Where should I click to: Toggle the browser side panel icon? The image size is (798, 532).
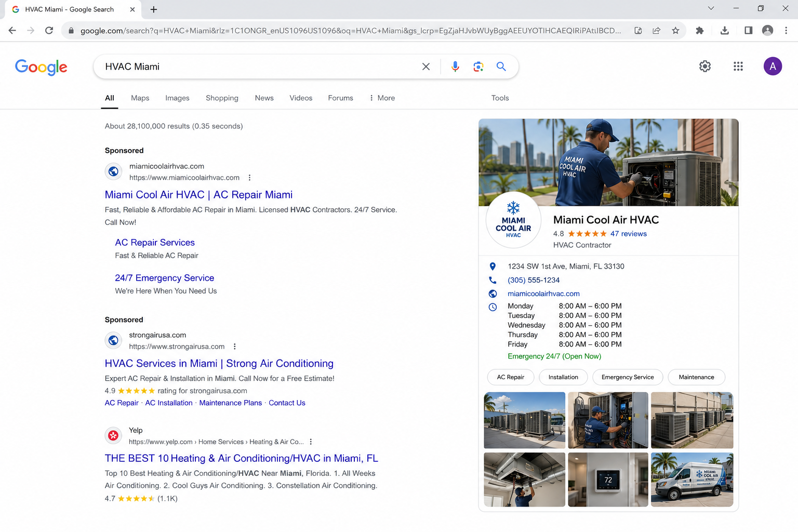pos(748,31)
